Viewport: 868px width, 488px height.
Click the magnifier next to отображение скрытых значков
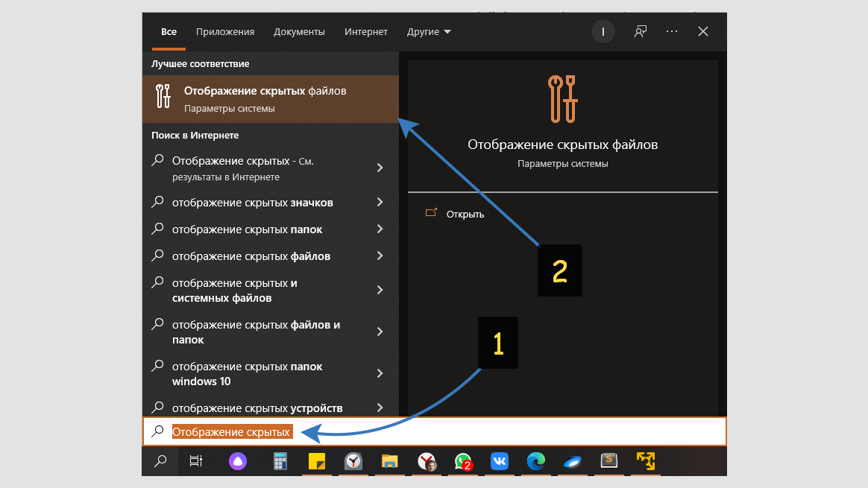pos(158,201)
